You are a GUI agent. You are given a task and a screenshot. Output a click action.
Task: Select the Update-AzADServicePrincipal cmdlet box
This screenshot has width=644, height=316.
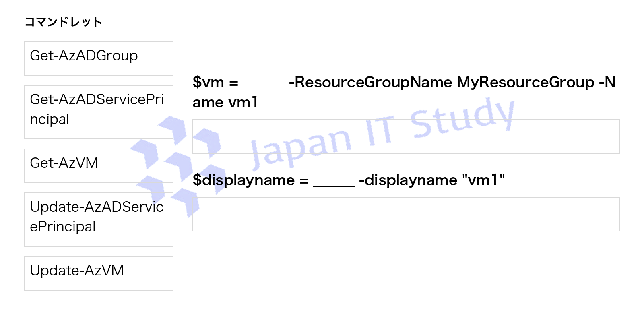pyautogui.click(x=99, y=219)
